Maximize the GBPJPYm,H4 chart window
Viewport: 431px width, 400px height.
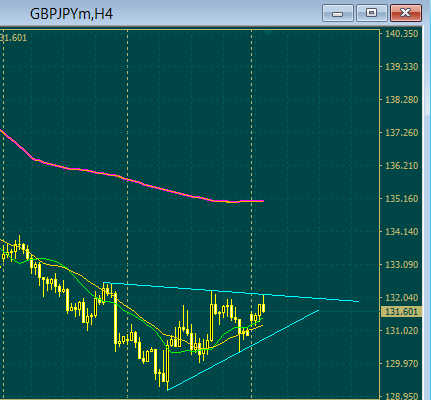point(371,13)
